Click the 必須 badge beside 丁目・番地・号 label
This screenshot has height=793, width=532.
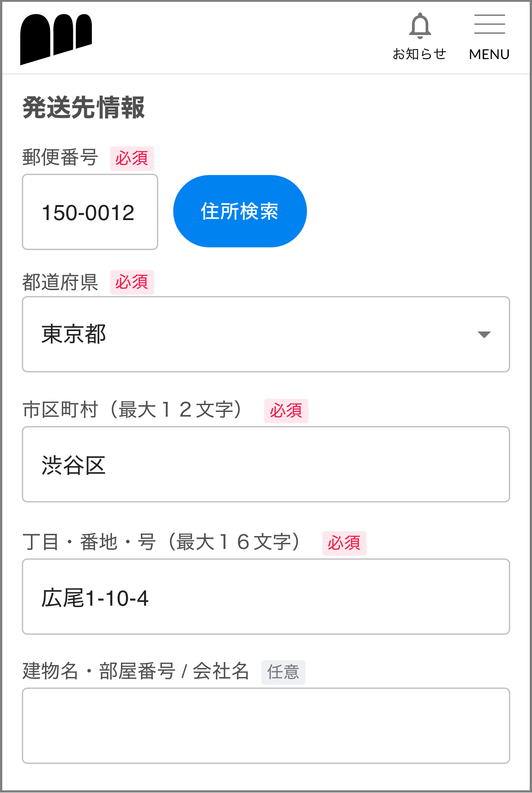344,543
